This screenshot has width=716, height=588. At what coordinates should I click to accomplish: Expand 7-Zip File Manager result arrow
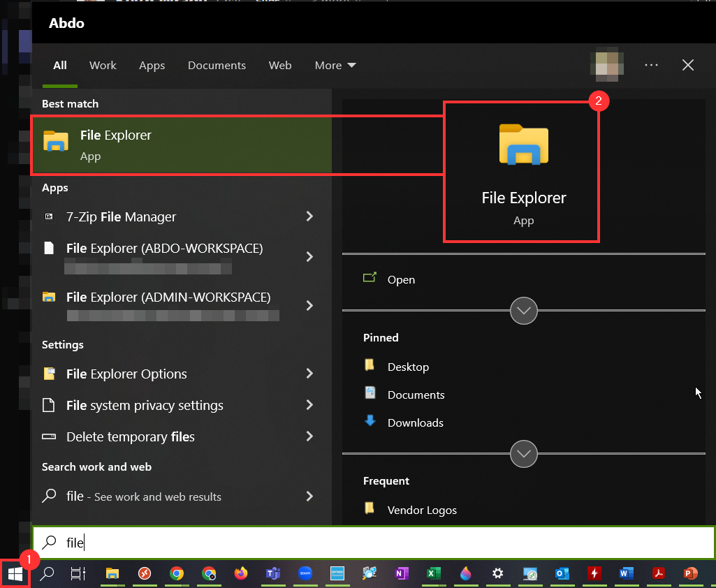point(309,216)
